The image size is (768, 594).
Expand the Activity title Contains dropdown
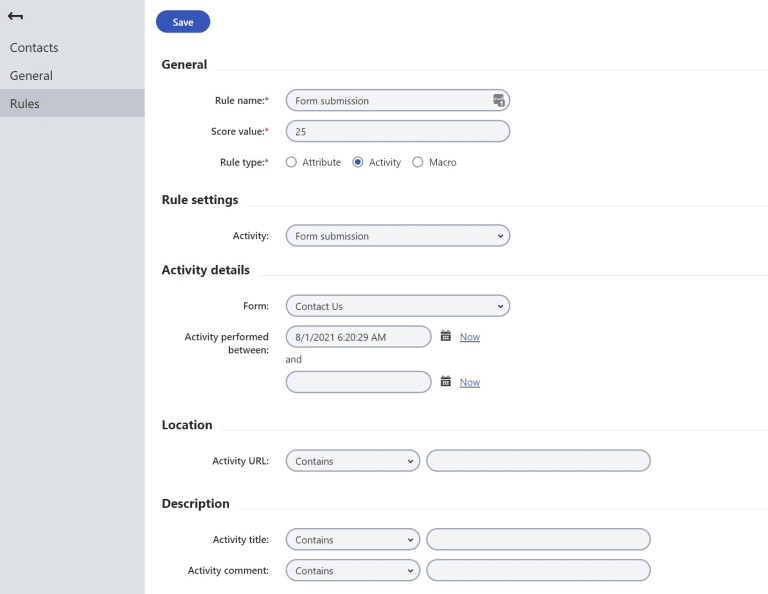(x=353, y=540)
